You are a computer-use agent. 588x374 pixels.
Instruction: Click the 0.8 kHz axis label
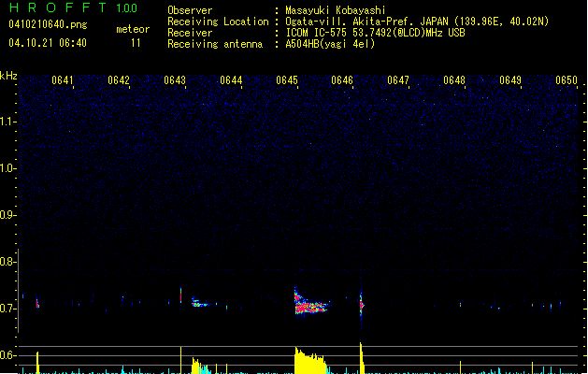(7, 262)
